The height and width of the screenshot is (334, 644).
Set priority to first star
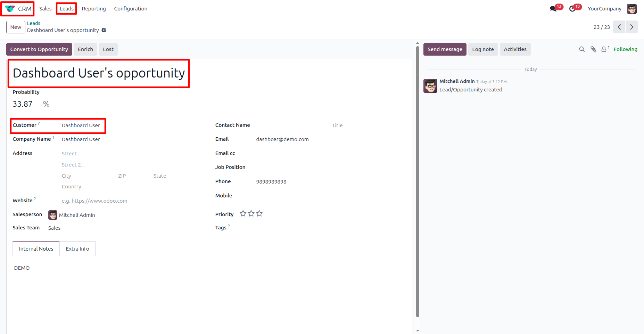click(243, 213)
